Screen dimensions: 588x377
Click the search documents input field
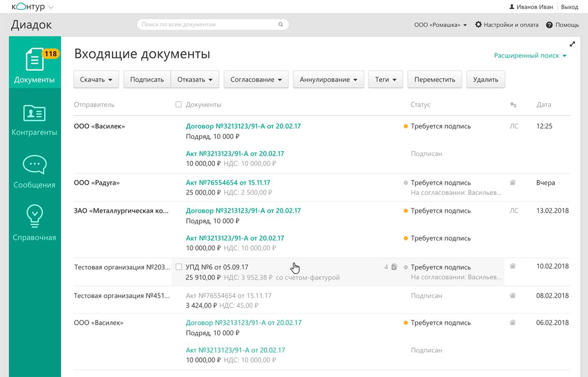(x=209, y=24)
